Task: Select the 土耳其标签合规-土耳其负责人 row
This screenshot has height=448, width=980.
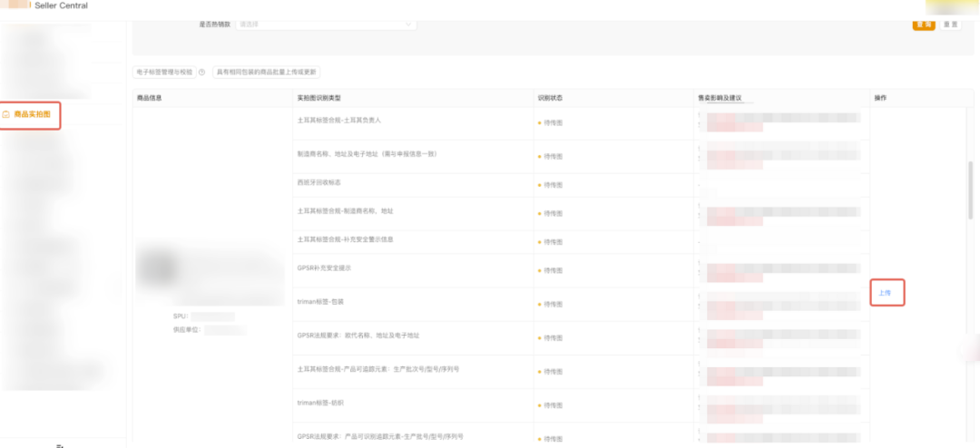Action: [x=581, y=123]
